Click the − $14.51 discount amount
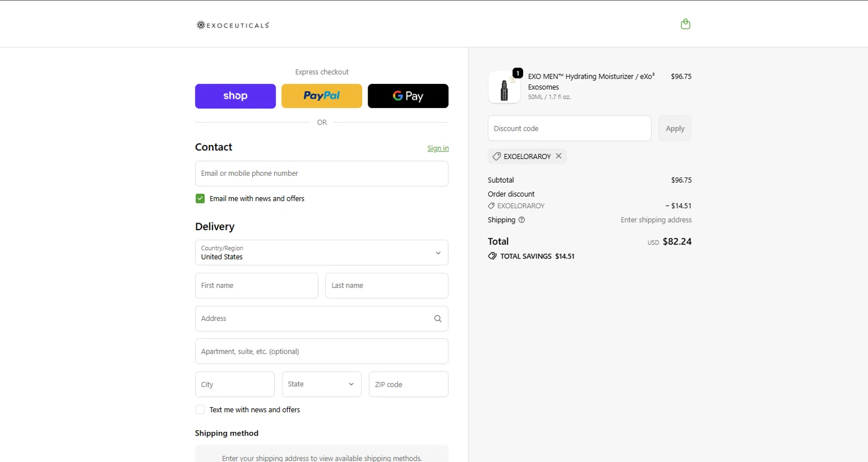868x462 pixels. click(678, 206)
